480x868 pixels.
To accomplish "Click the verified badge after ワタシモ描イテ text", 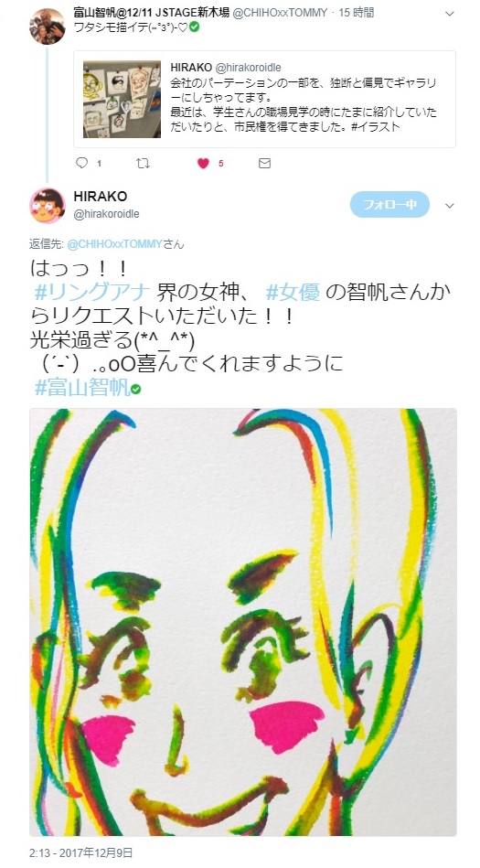I will point(195,26).
